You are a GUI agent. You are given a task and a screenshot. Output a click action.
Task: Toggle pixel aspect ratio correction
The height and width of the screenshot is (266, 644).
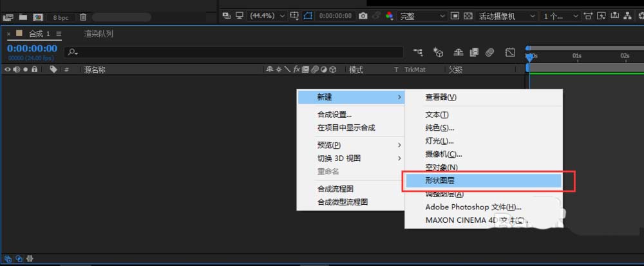(x=589, y=16)
